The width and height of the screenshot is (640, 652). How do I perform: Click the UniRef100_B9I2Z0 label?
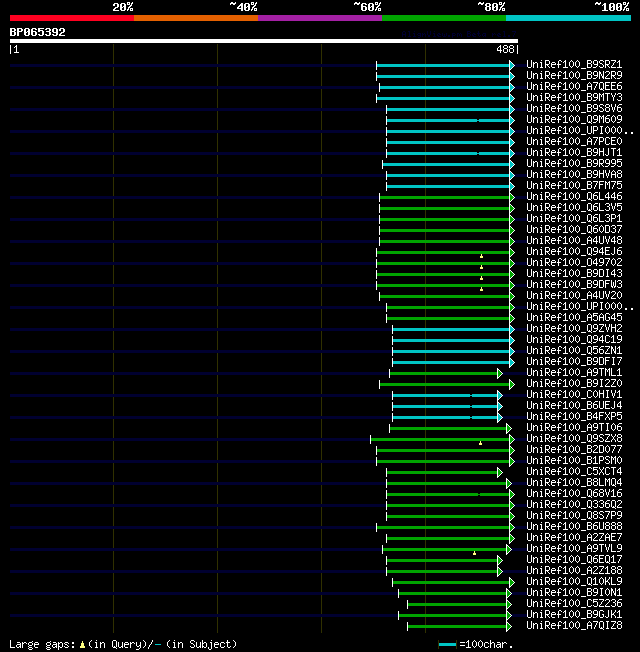[574, 383]
